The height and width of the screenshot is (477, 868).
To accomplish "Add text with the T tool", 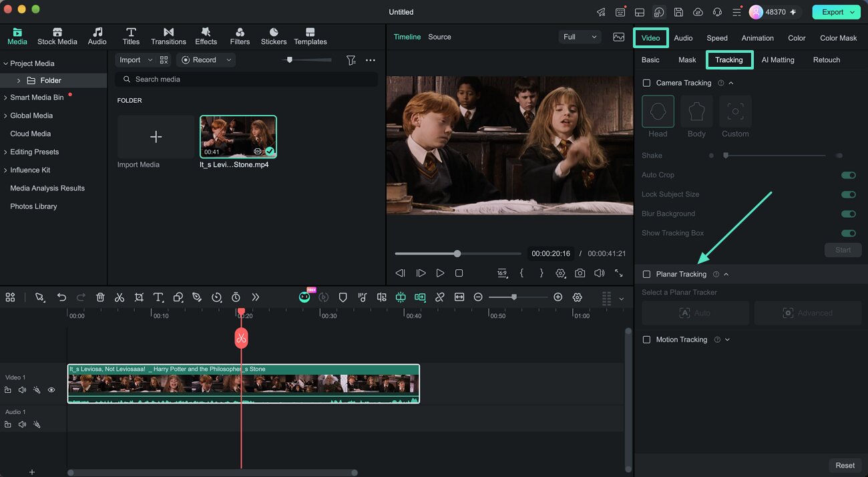I will pos(158,297).
